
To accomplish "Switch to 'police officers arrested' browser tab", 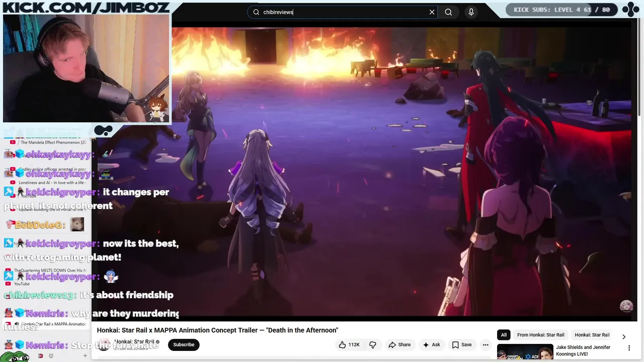I will click(x=48, y=169).
